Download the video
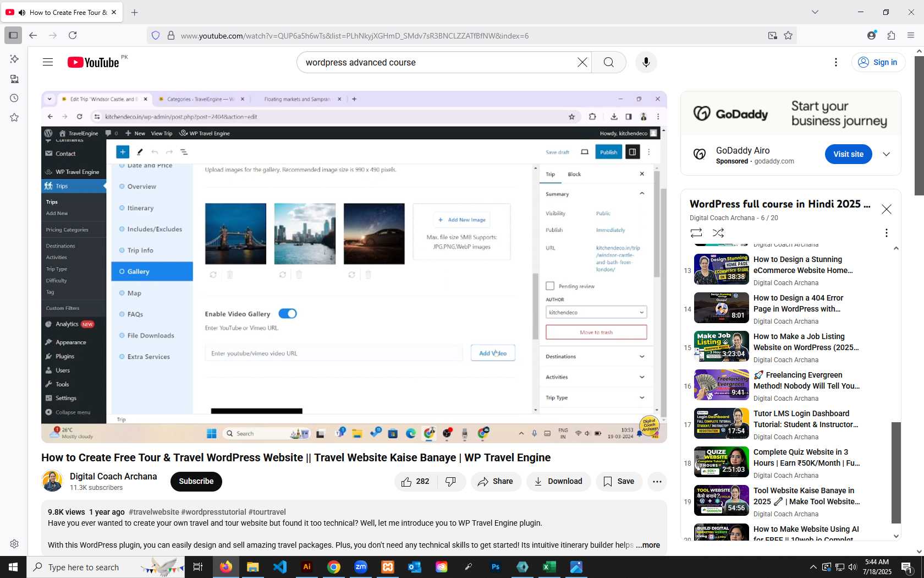924x578 pixels. [x=558, y=482]
